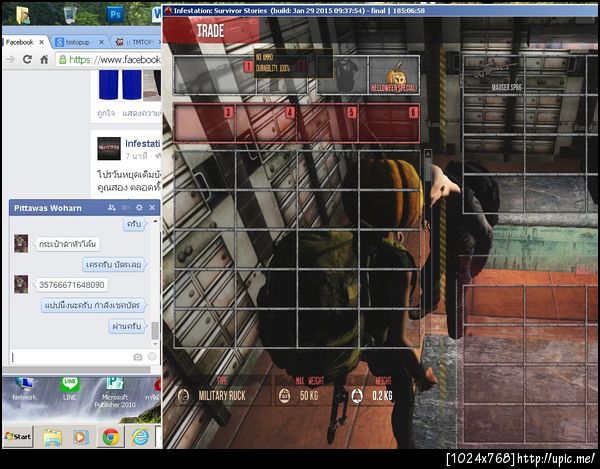
Task: Start a video call in chat header
Action: (x=126, y=207)
